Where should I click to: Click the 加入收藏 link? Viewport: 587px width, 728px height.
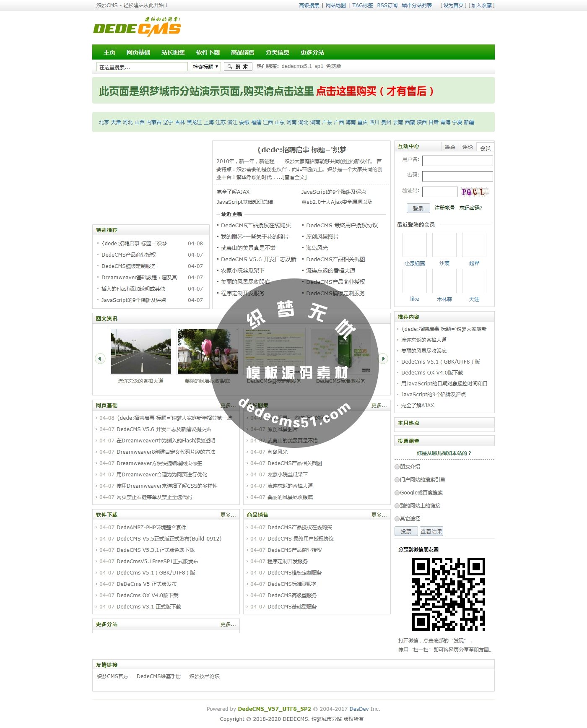click(x=482, y=5)
